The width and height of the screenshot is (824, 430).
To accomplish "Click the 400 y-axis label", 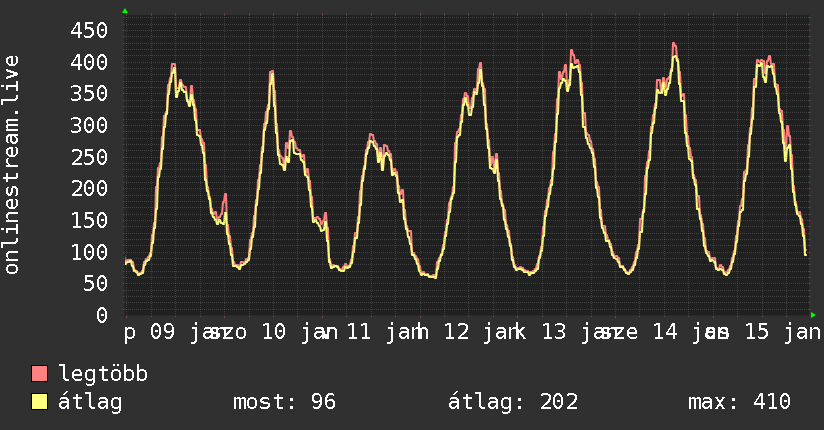I will [x=89, y=62].
